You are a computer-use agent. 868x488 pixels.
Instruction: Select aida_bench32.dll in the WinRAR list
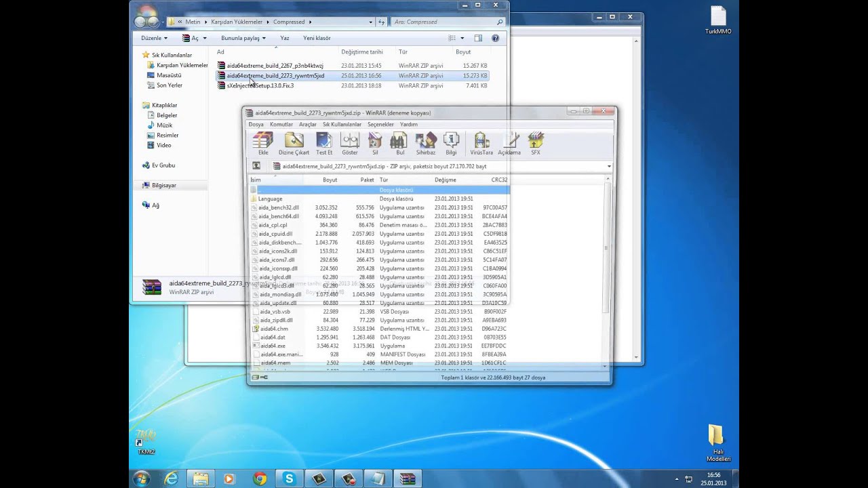pyautogui.click(x=278, y=207)
